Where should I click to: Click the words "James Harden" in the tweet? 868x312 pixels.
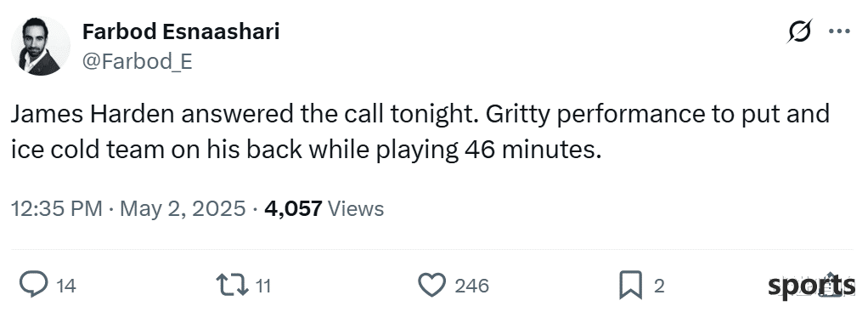pos(93,115)
